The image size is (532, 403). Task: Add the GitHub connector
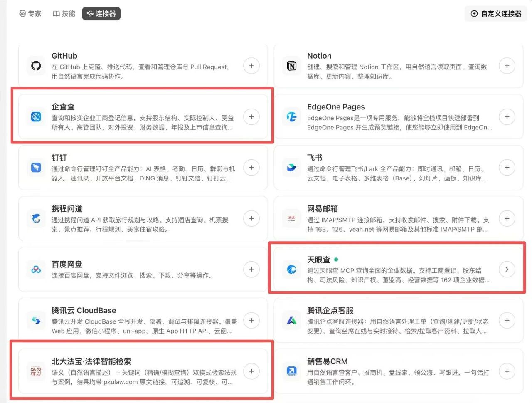point(251,66)
